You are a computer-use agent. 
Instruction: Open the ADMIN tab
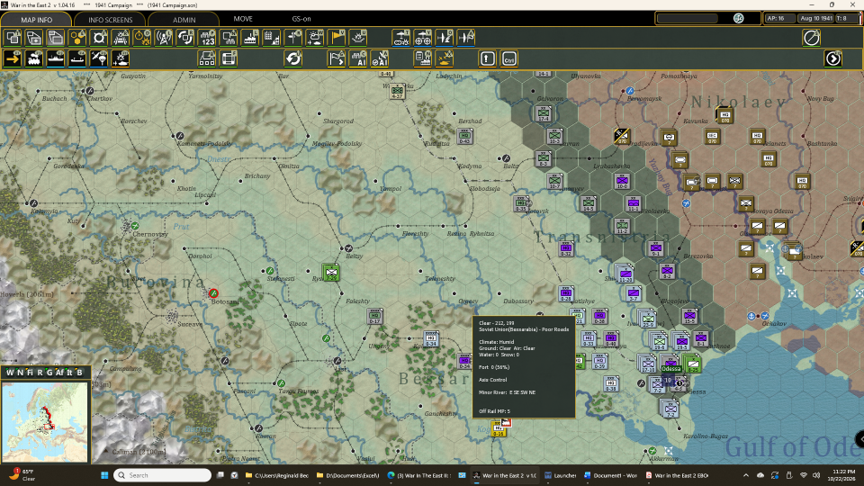pos(184,19)
